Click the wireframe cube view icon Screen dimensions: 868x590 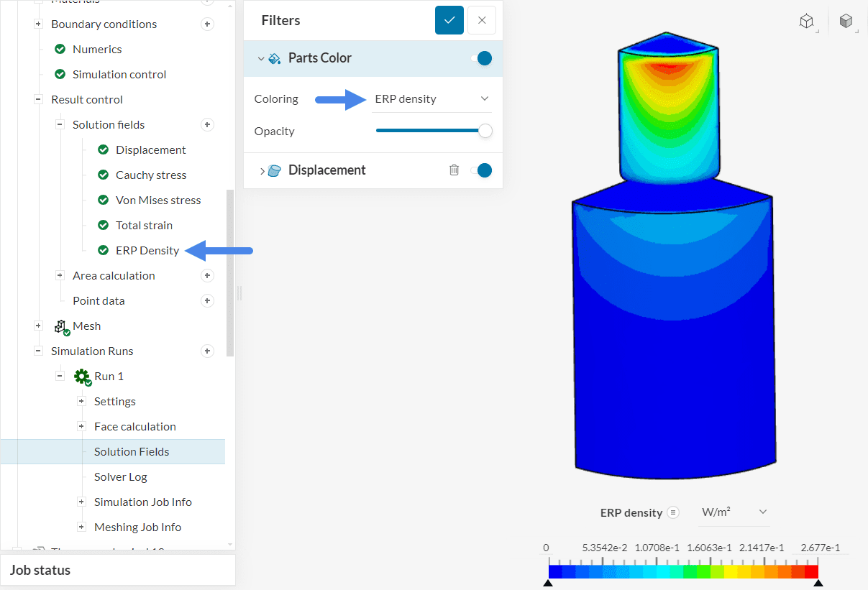click(x=806, y=21)
